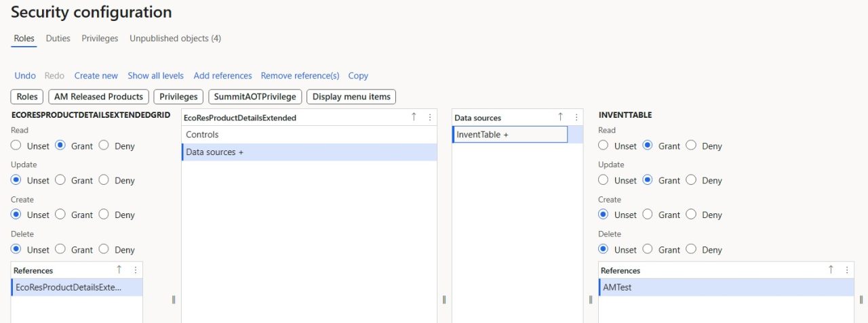Viewport: 868px width, 323px height.
Task: Open options menu in right References header
Action: click(846, 270)
